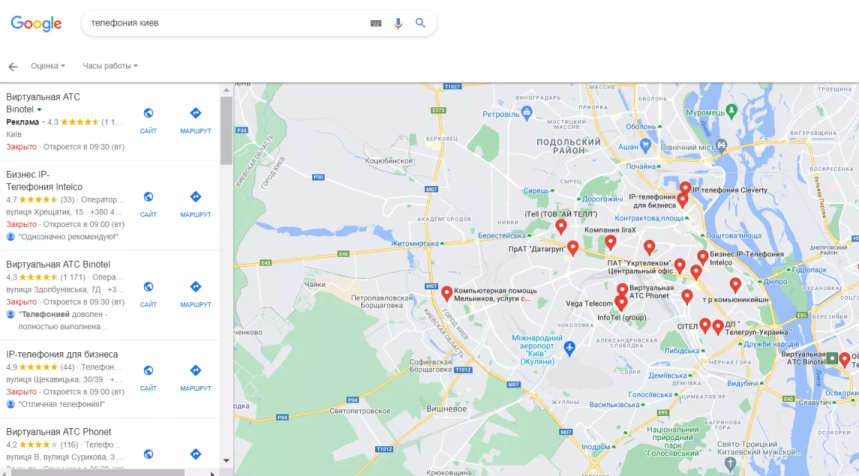859x476 pixels.
Task: Click the Жуляны airport icon on map
Action: pyautogui.click(x=570, y=348)
